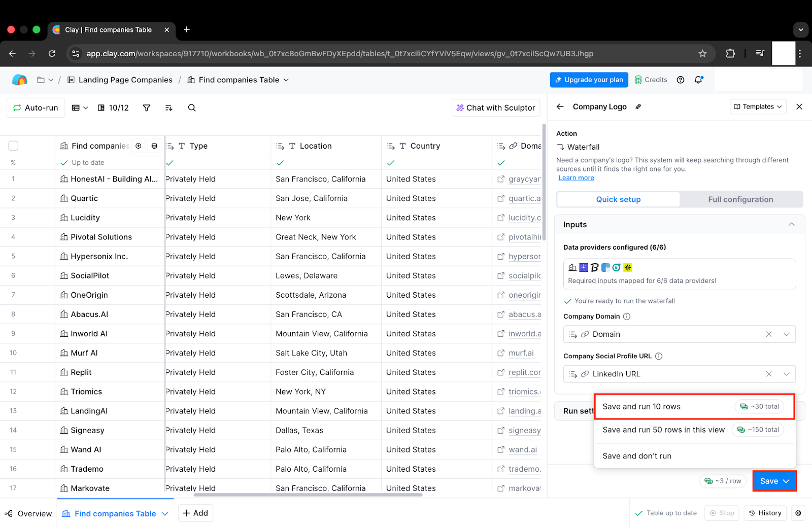Tick the select-all rows checkbox
812x528 pixels.
click(x=13, y=146)
